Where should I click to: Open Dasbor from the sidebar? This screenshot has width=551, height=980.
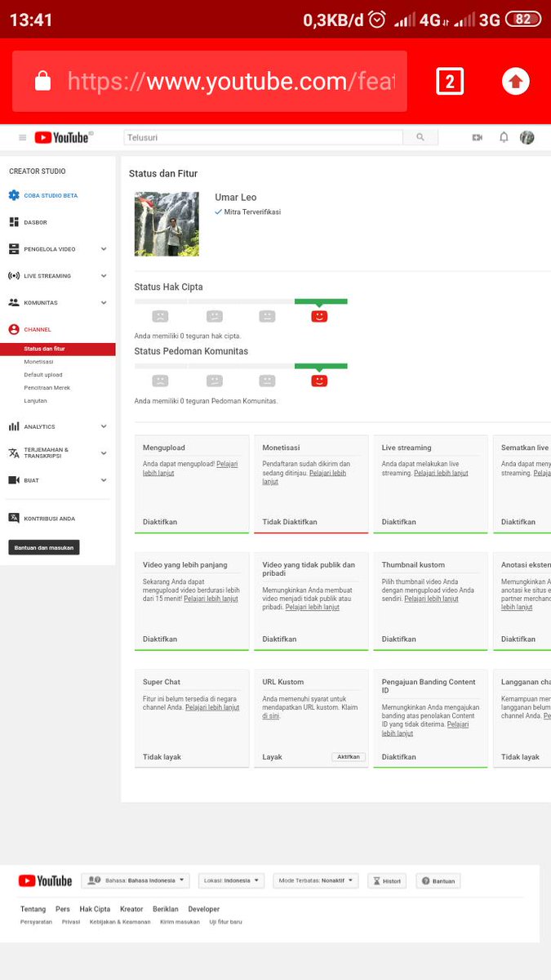pos(35,222)
